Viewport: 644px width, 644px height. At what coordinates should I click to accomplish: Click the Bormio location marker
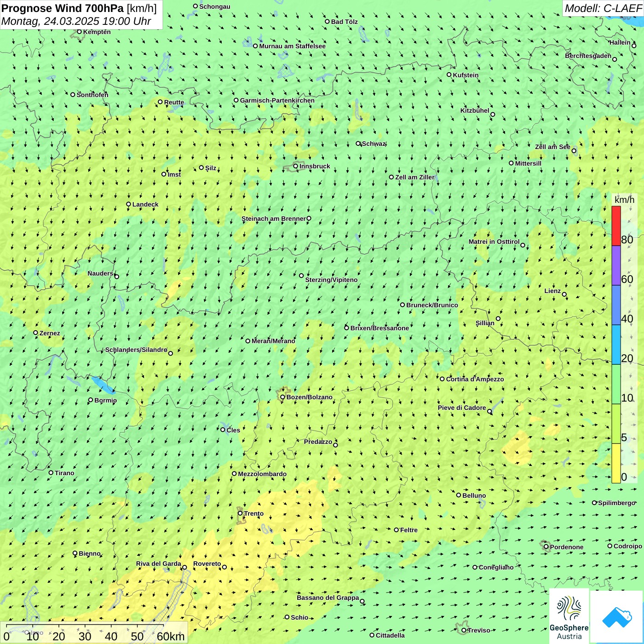pos(91,400)
